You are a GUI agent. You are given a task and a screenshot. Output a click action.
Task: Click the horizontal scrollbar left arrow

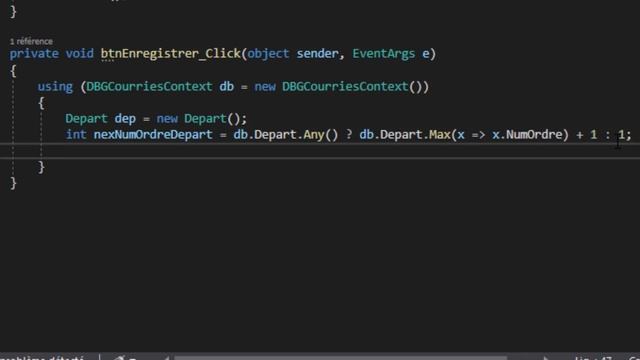click(x=167, y=358)
